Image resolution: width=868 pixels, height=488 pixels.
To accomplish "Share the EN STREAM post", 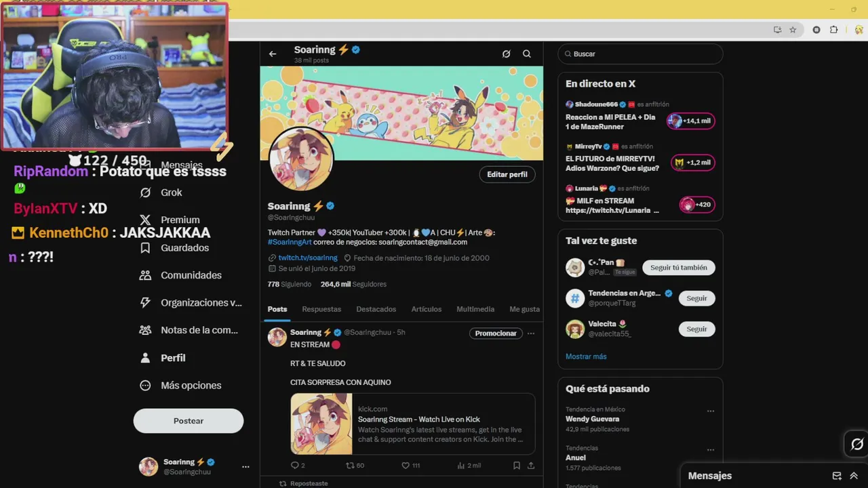I will pos(531,466).
